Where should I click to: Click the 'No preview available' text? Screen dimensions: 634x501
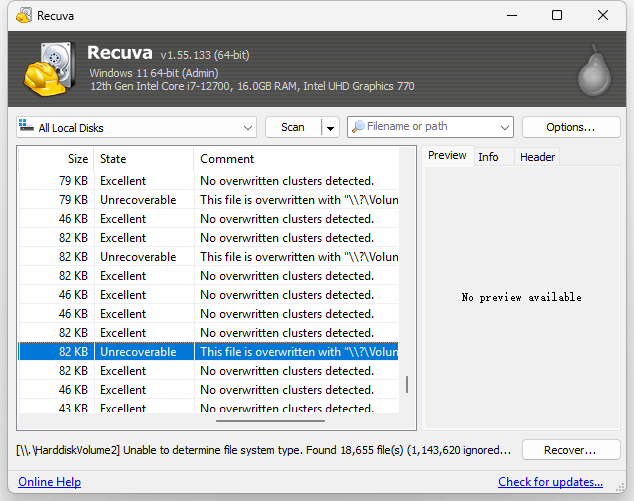click(x=522, y=298)
